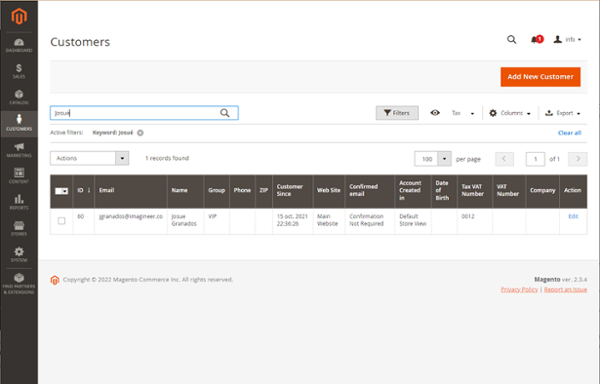Click Edit link for Josue Granados

coord(573,216)
